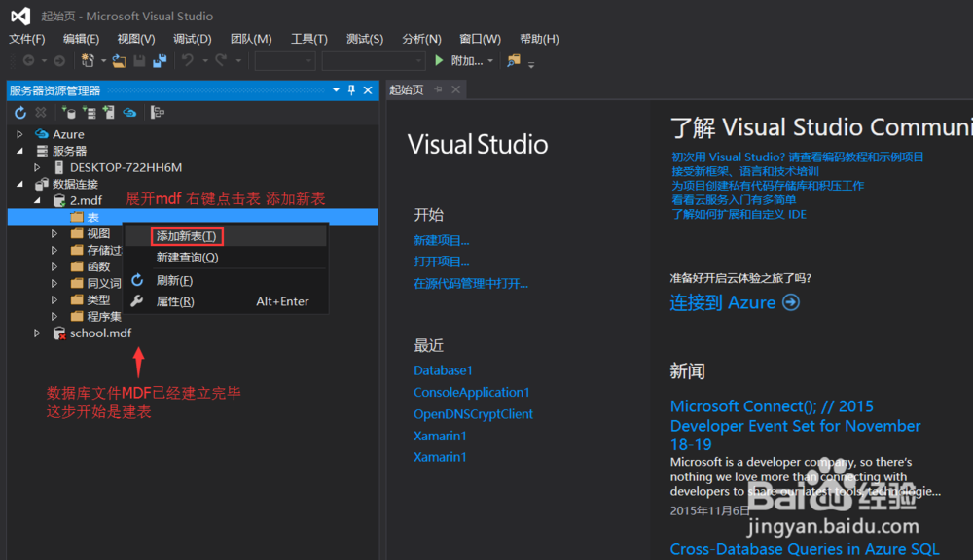This screenshot has width=973, height=560.
Task: Open the Redo history dropdown arrow
Action: pyautogui.click(x=238, y=61)
